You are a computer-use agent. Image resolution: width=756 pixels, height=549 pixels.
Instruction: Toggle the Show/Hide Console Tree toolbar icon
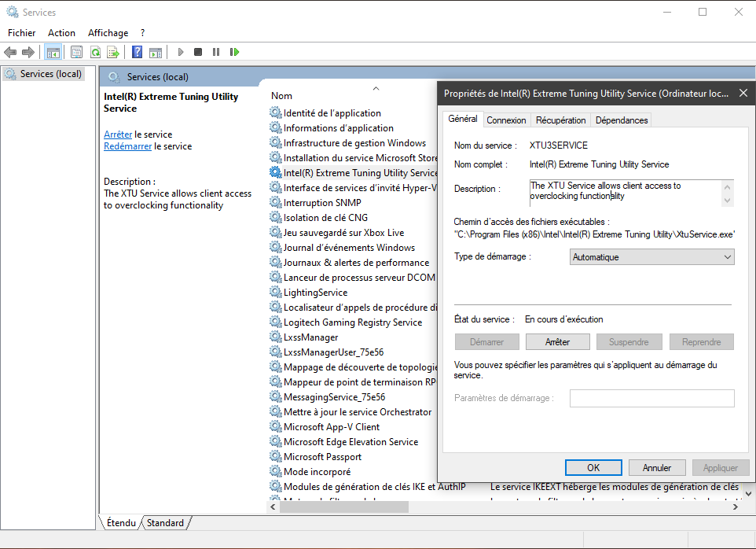(x=53, y=52)
